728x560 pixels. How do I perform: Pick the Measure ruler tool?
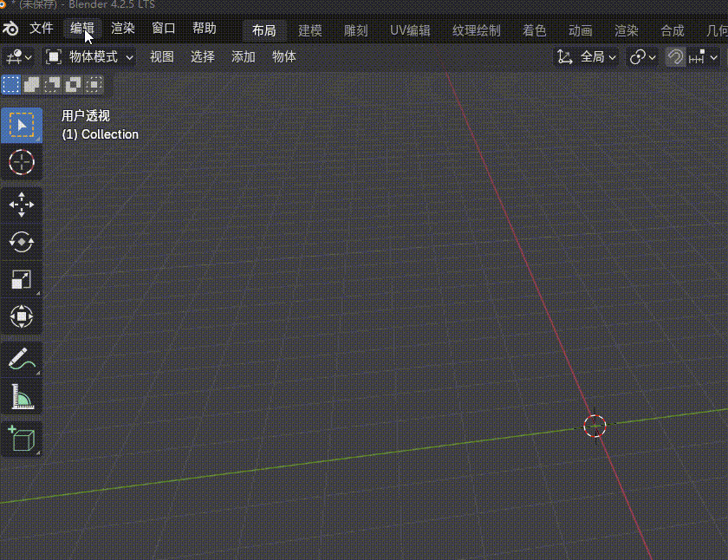[21, 396]
